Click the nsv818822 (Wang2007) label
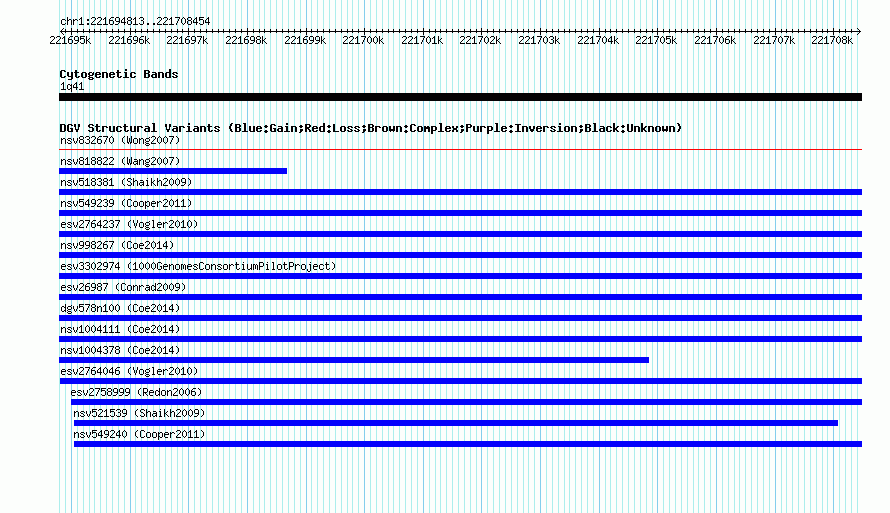The height and width of the screenshot is (513, 890). coord(120,161)
